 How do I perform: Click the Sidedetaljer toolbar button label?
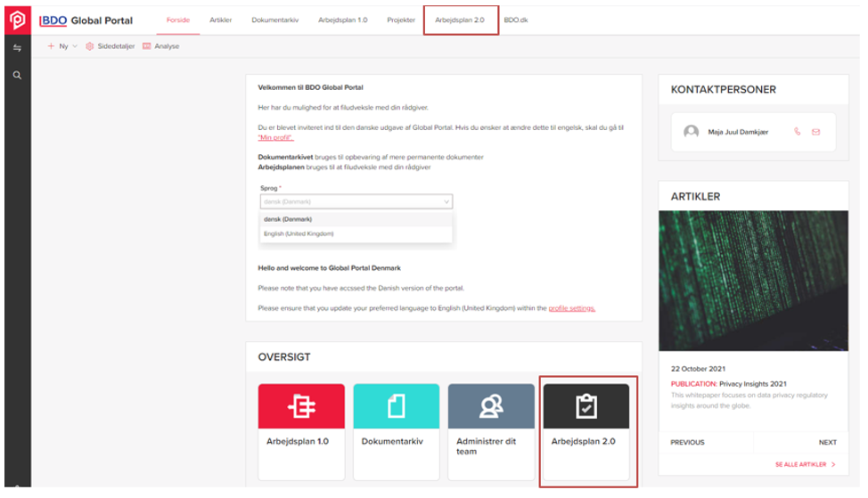(x=116, y=46)
